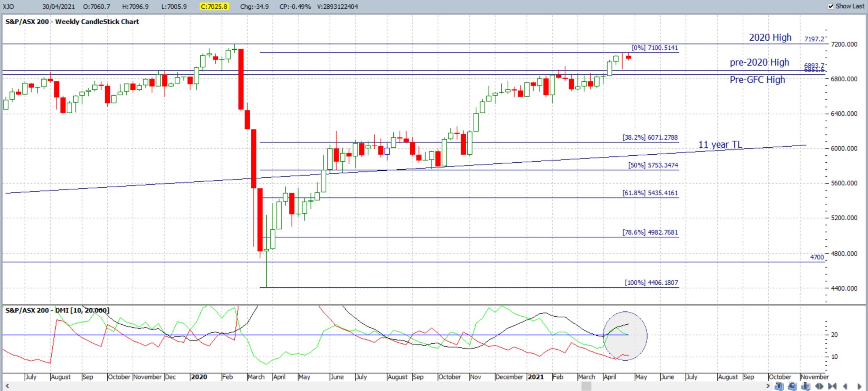The width and height of the screenshot is (868, 391).
Task: Click the [38.2%] 6071.2788 Fibonacci label
Action: pyautogui.click(x=650, y=137)
